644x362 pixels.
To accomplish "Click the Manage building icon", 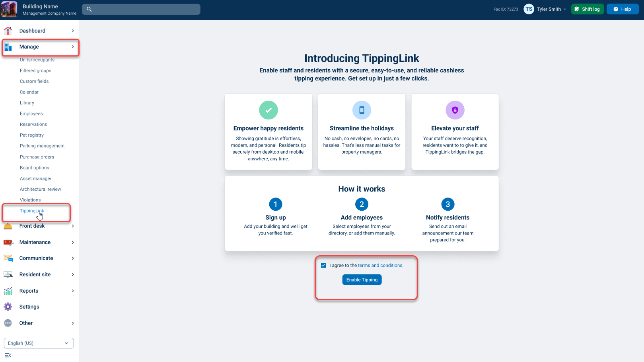I will pos(8,47).
